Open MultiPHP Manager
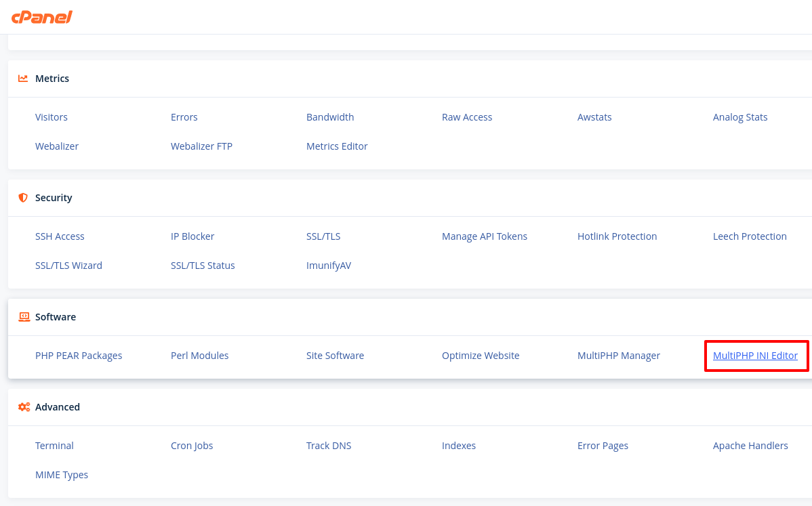 pyautogui.click(x=618, y=356)
